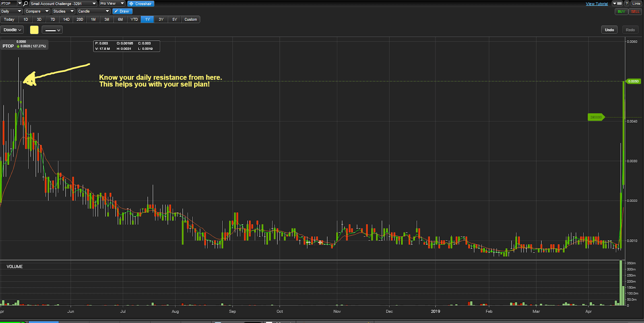Select the 5Y range tab
This screenshot has height=323, width=644.
175,19
